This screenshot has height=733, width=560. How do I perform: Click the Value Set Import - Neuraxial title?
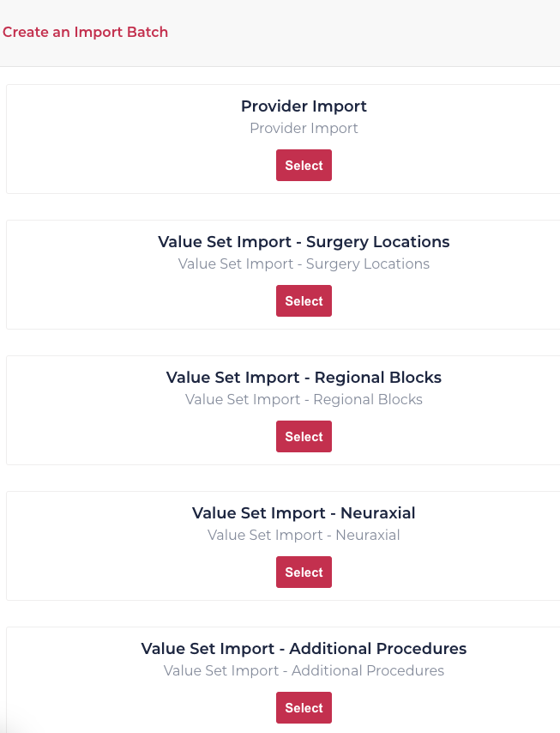pos(304,512)
